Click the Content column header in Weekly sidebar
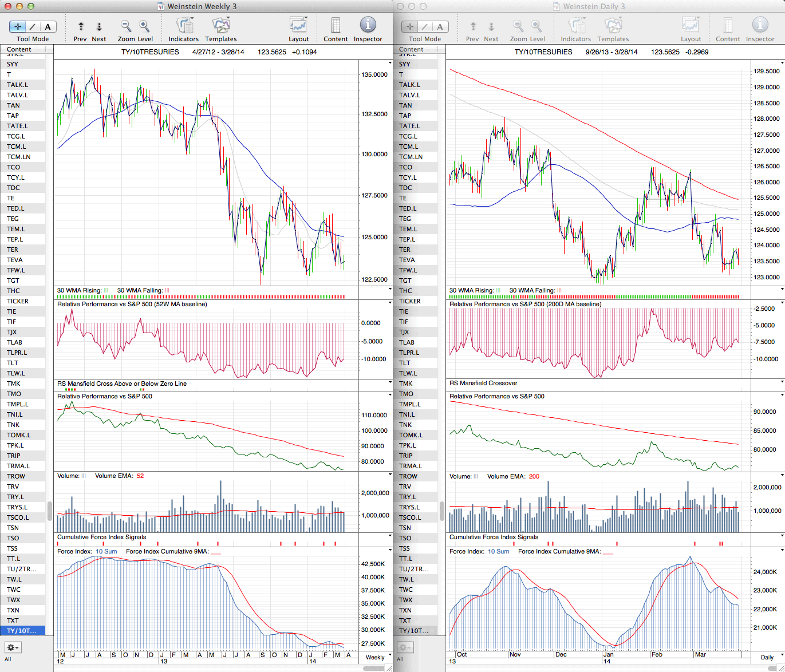The height and width of the screenshot is (672, 785). (19, 50)
